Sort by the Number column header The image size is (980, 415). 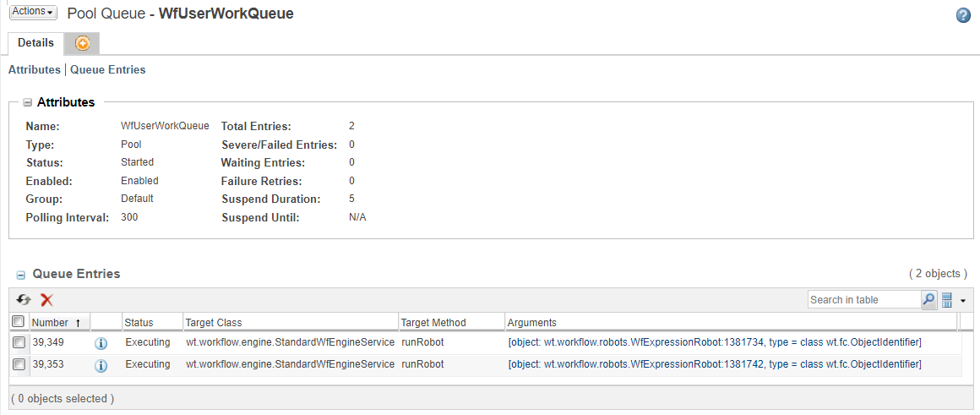tap(59, 323)
